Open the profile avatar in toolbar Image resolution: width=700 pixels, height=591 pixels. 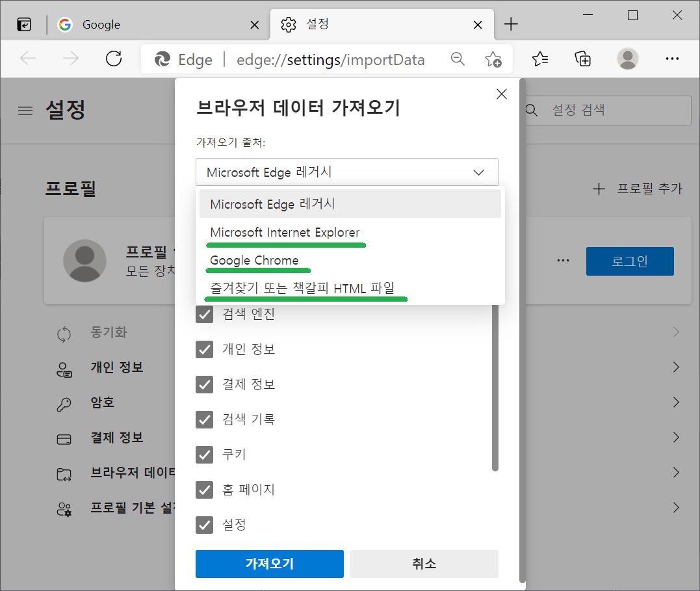[628, 59]
